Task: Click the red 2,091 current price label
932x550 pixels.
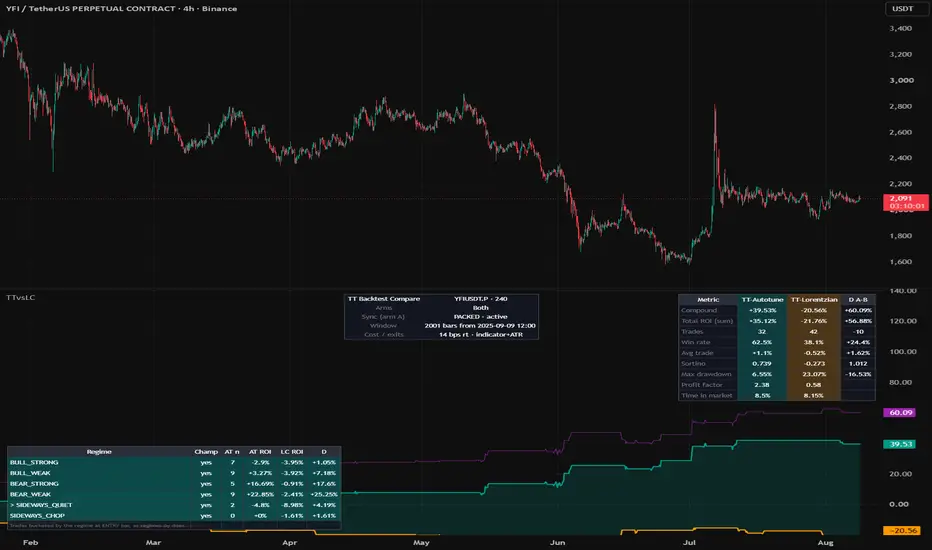Action: click(905, 202)
